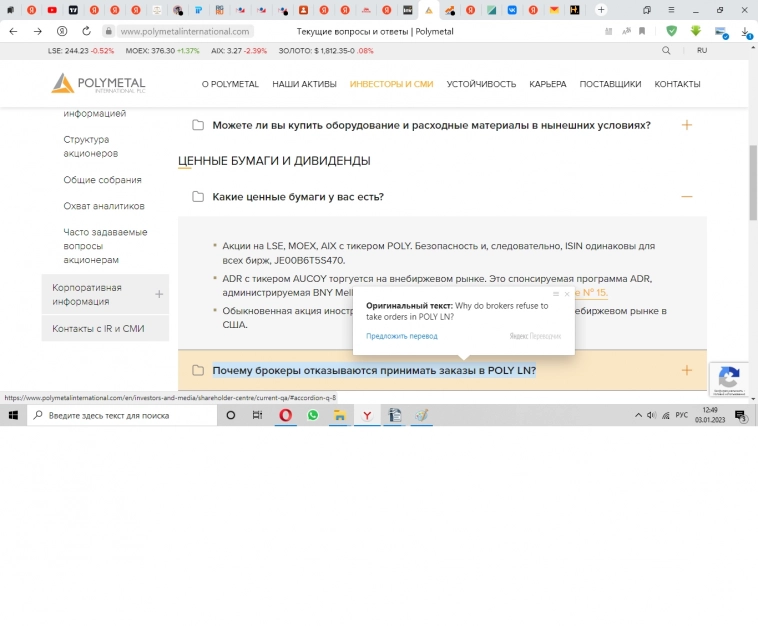
Task: Open 'Охват аналитиков' in the sidebar
Action: (x=104, y=206)
